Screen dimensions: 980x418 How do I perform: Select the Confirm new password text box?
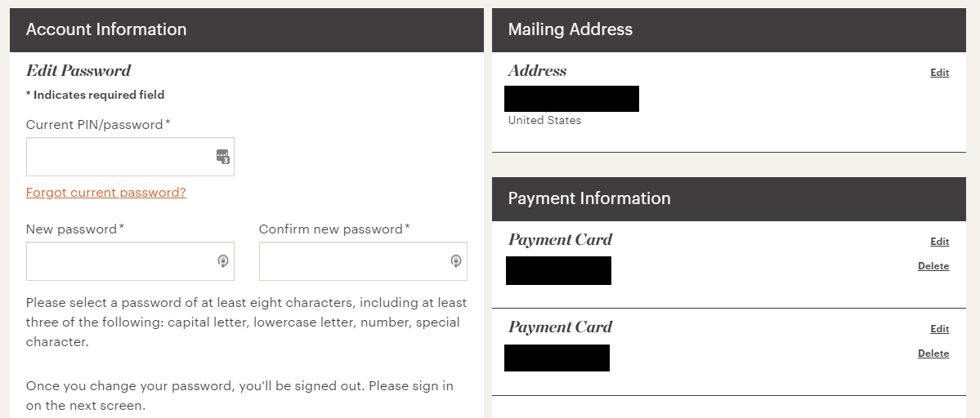tap(351, 261)
